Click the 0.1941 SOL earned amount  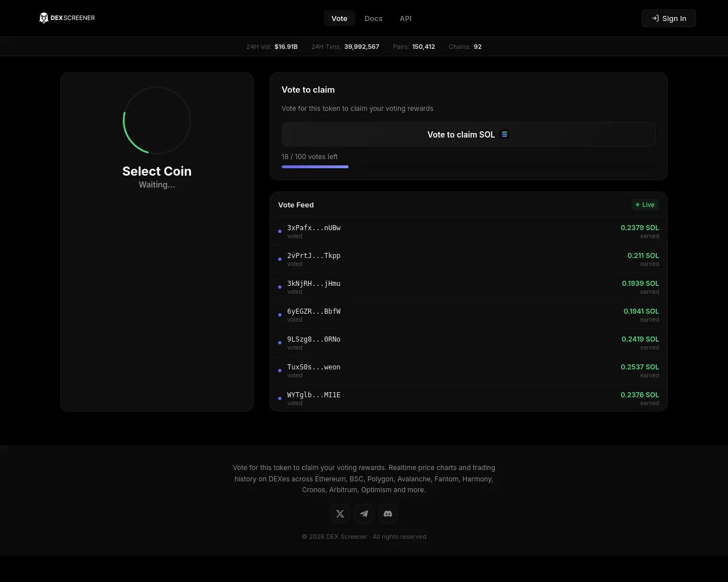pos(641,311)
